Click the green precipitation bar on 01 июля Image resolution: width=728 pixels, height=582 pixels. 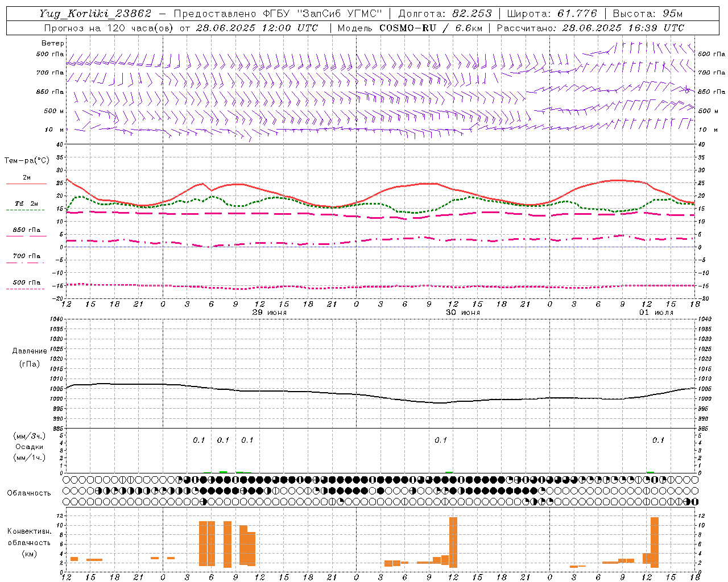point(650,472)
